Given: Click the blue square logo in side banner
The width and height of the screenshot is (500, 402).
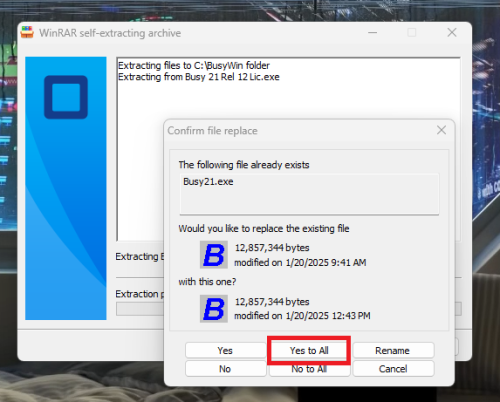Looking at the screenshot, I should coord(66,97).
